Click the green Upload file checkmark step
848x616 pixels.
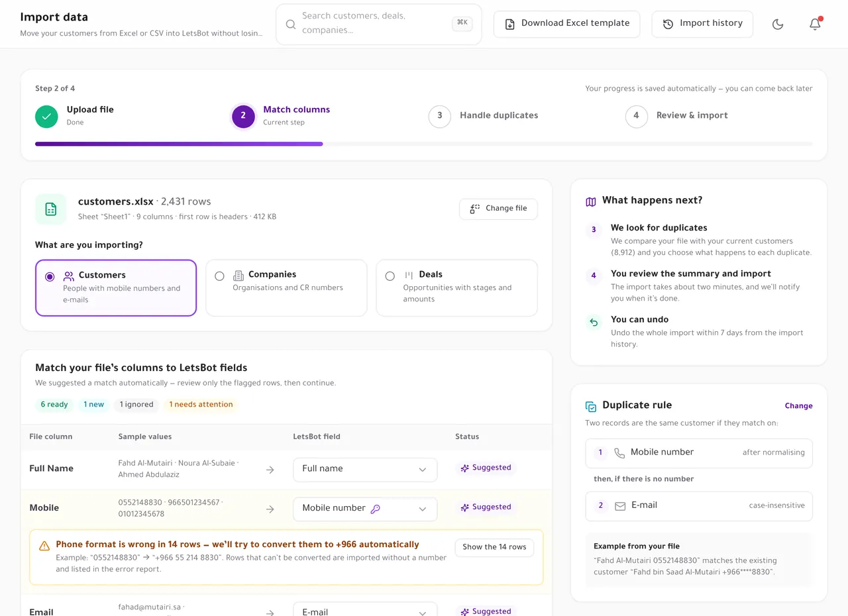point(46,117)
